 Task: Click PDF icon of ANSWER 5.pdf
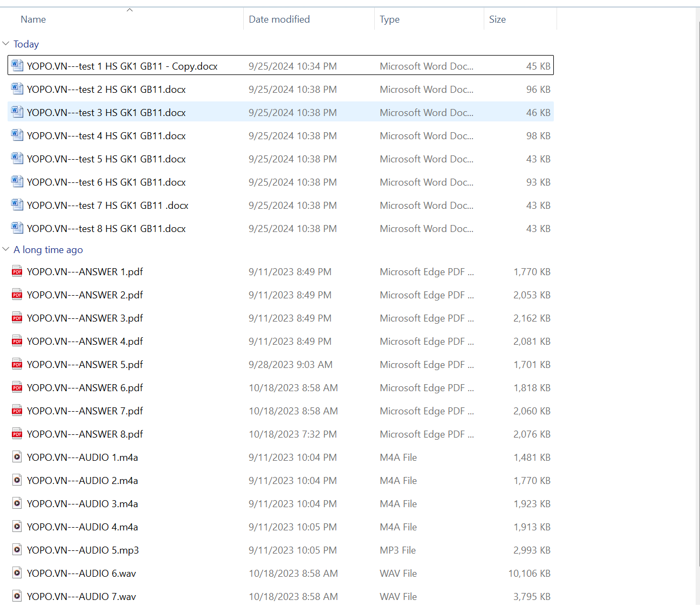click(17, 364)
